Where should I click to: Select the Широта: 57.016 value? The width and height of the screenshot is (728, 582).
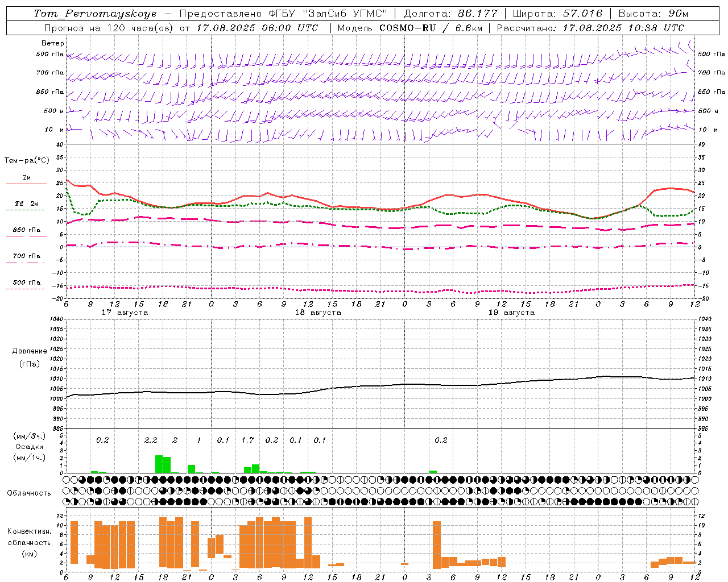click(x=557, y=14)
